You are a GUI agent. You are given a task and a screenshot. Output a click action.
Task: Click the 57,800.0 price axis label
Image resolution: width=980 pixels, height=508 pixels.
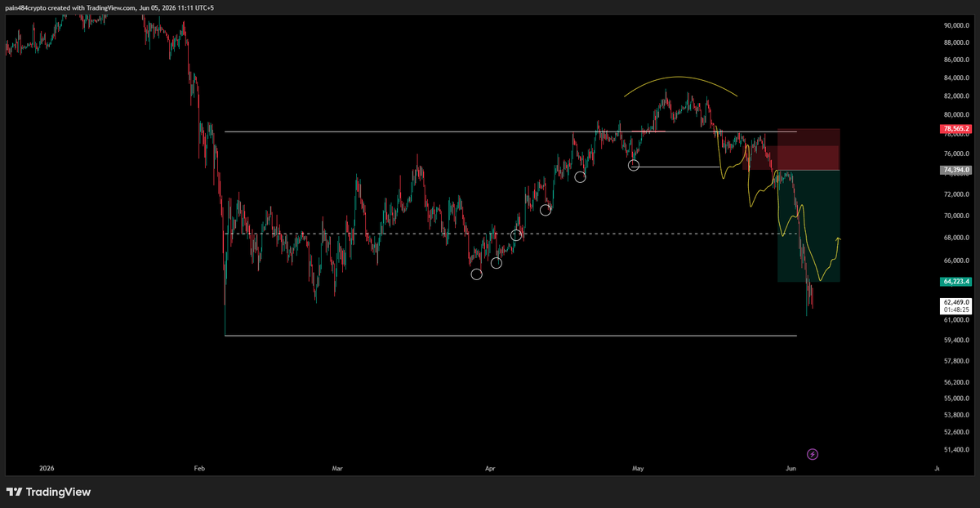point(957,361)
